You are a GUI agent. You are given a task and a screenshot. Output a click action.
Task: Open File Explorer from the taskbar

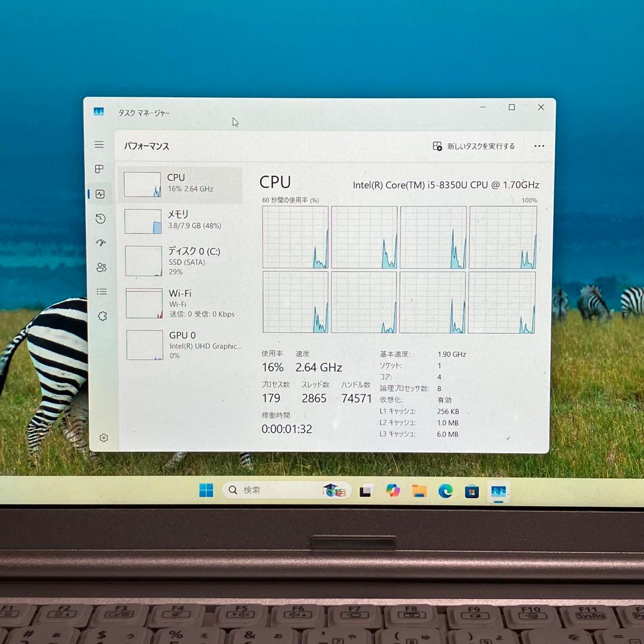419,491
